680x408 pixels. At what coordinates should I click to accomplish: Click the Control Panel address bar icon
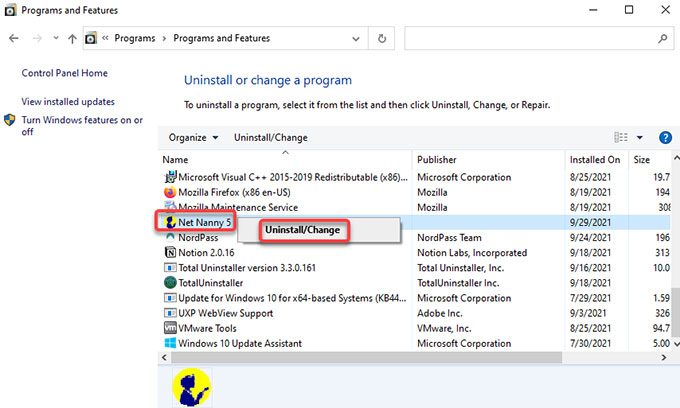(91, 39)
